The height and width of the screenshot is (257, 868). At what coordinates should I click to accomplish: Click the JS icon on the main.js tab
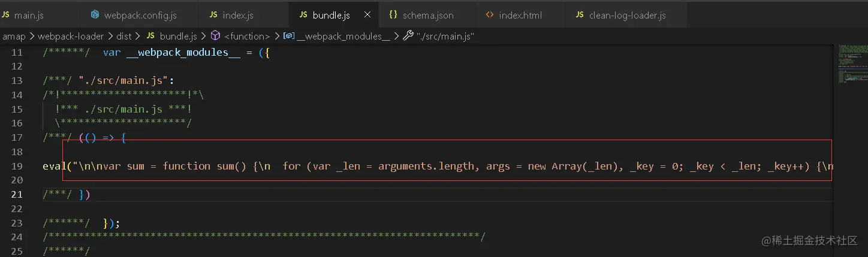point(5,14)
